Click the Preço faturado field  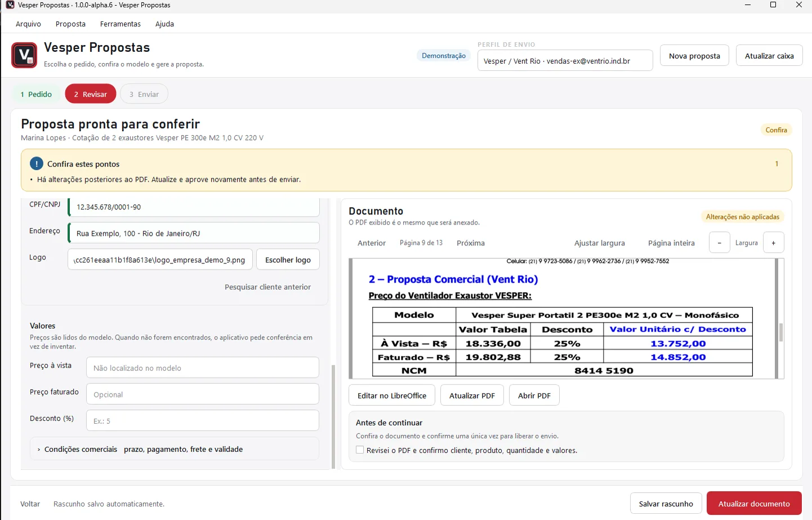coord(203,394)
